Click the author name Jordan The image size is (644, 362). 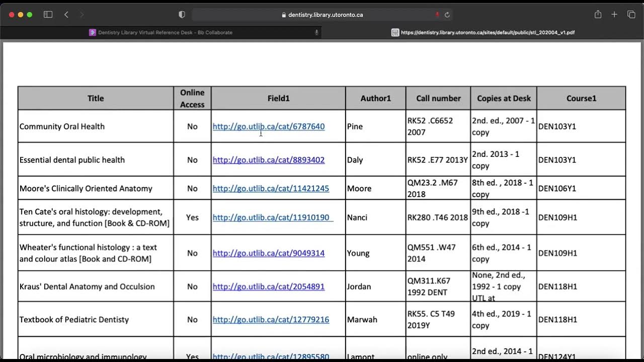click(x=359, y=287)
